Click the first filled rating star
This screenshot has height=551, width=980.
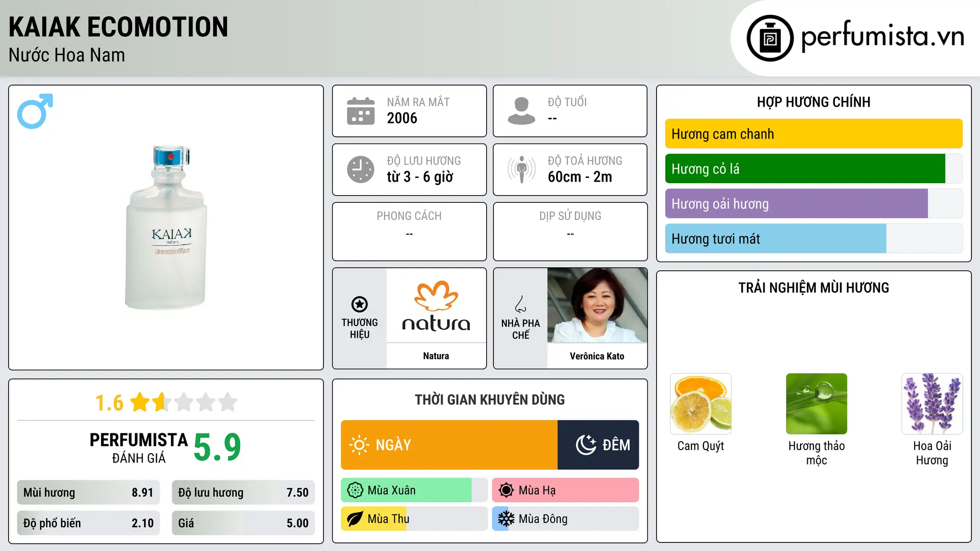pos(140,402)
